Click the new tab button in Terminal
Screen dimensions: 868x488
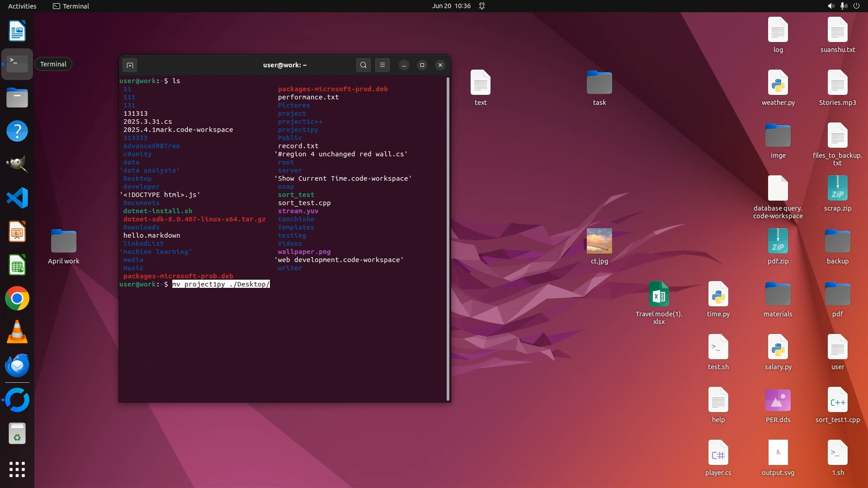[x=130, y=65]
